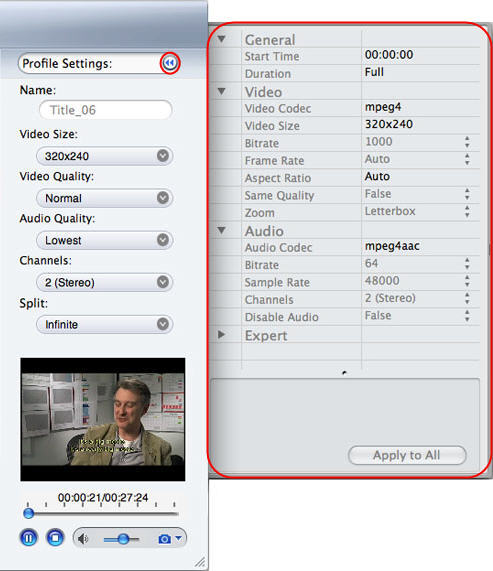
Task: Open the Channels 2 (Stereo) dropdown
Action: pos(104,282)
